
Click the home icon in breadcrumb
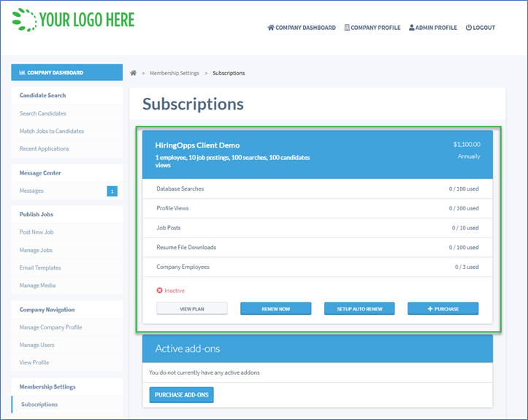(134, 73)
